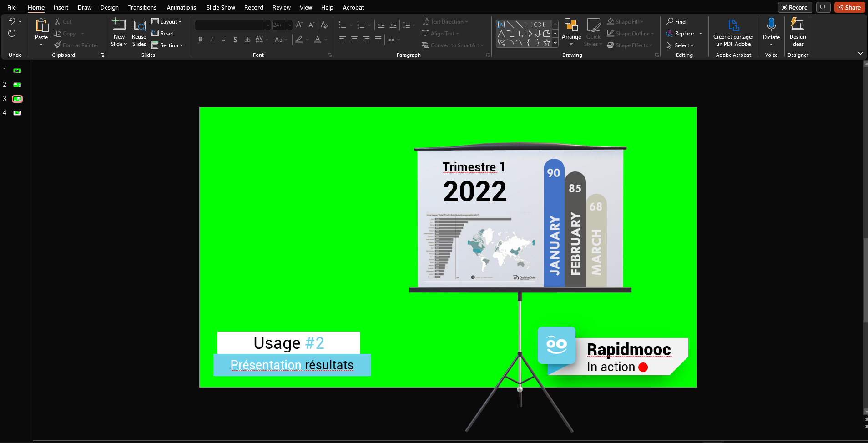Click the Share button
Screen dimensions: 868x443
click(x=849, y=7)
